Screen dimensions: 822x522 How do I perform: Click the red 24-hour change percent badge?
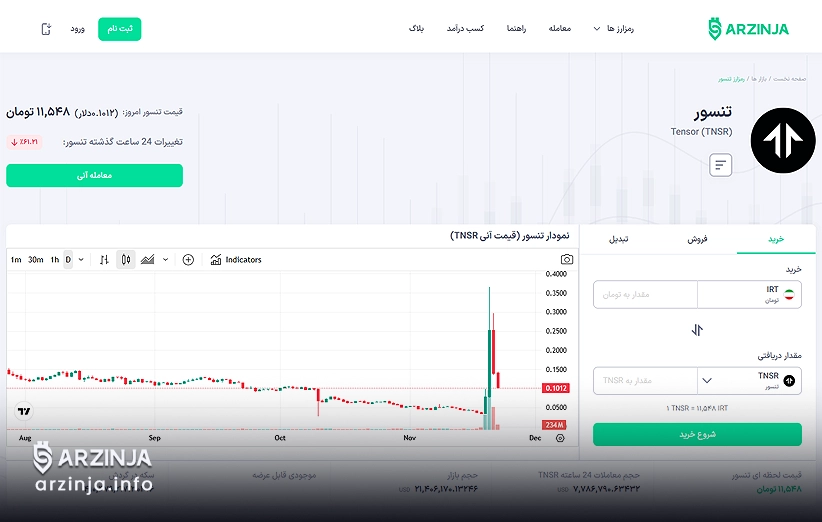[25, 142]
